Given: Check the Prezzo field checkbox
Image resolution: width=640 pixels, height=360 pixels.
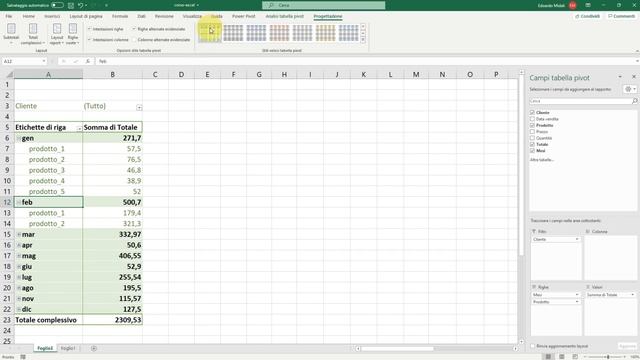Looking at the screenshot, I should point(532,131).
